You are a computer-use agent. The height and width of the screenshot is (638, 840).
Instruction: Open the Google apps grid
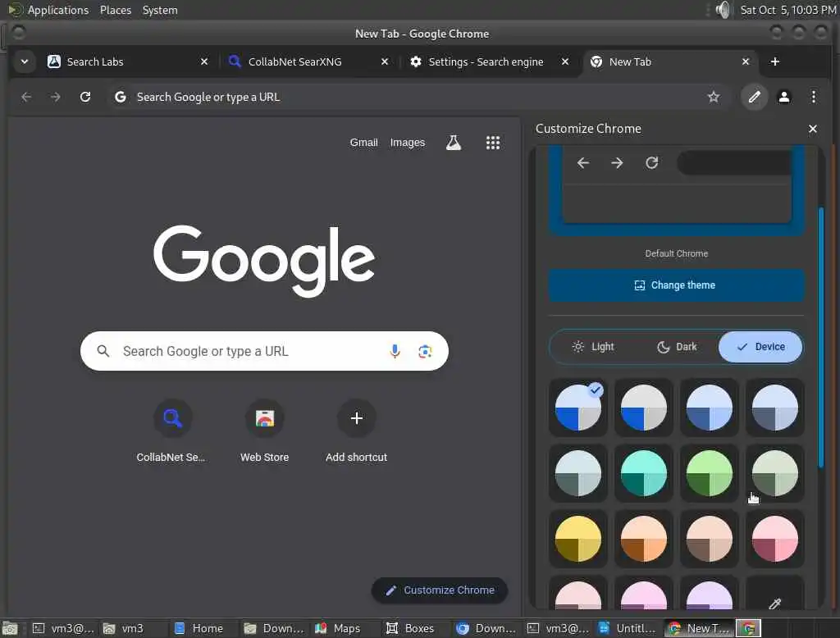coord(493,143)
